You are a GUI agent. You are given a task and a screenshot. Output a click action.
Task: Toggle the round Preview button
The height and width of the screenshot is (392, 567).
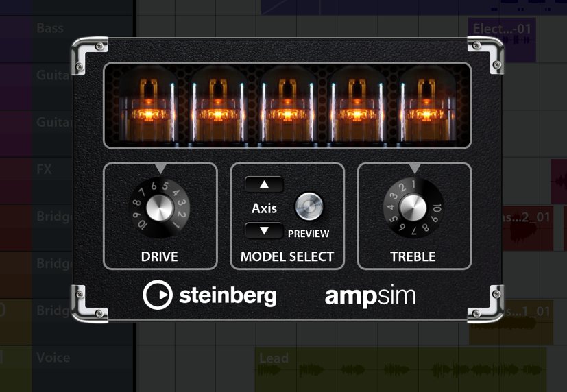click(x=308, y=206)
